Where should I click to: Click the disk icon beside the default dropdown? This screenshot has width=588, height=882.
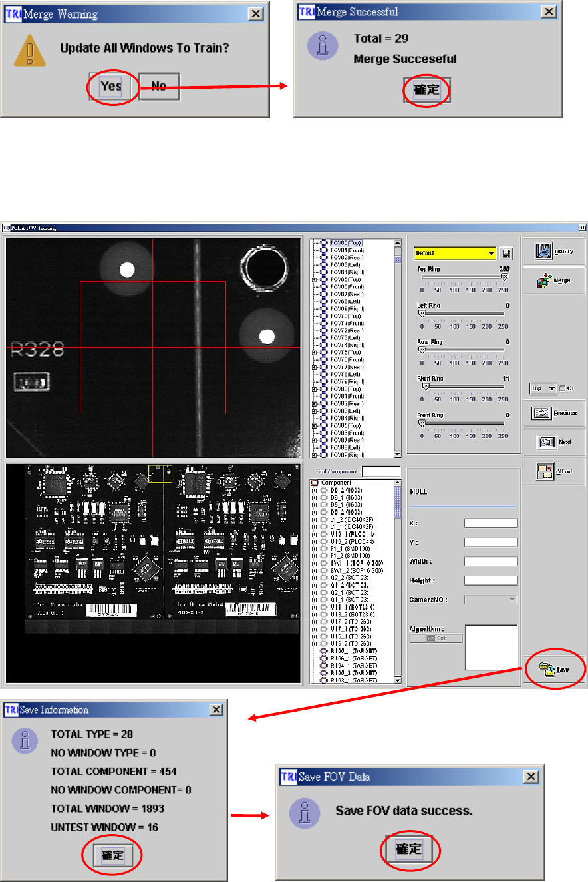[507, 254]
